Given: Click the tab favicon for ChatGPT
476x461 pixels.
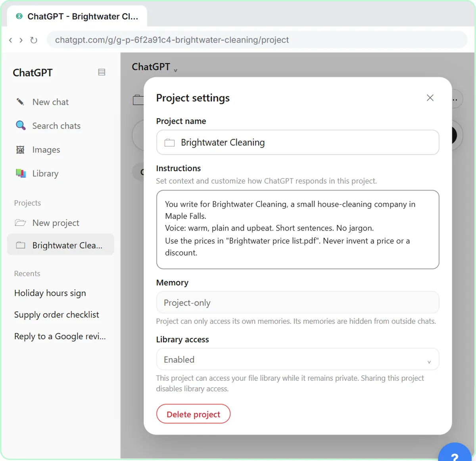Looking at the screenshot, I should (19, 16).
